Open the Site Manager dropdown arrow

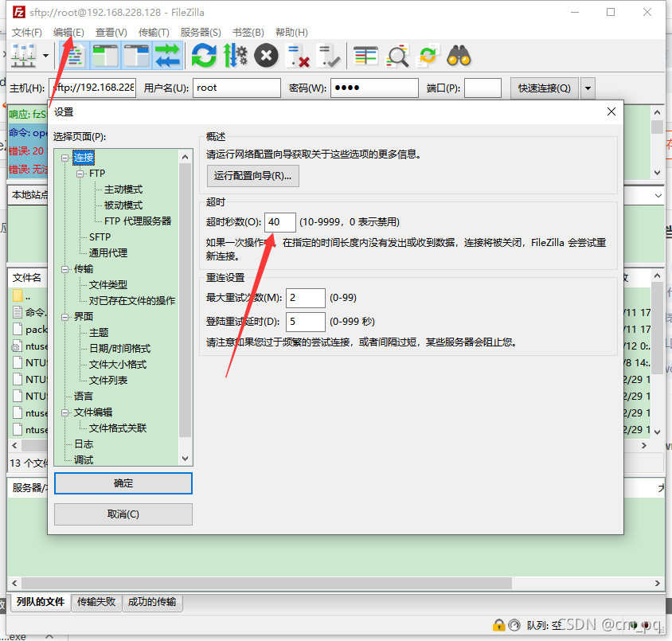coord(45,56)
